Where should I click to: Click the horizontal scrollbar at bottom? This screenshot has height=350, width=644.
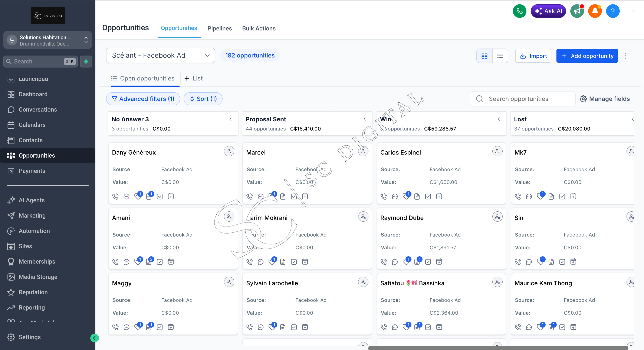(x=498, y=348)
